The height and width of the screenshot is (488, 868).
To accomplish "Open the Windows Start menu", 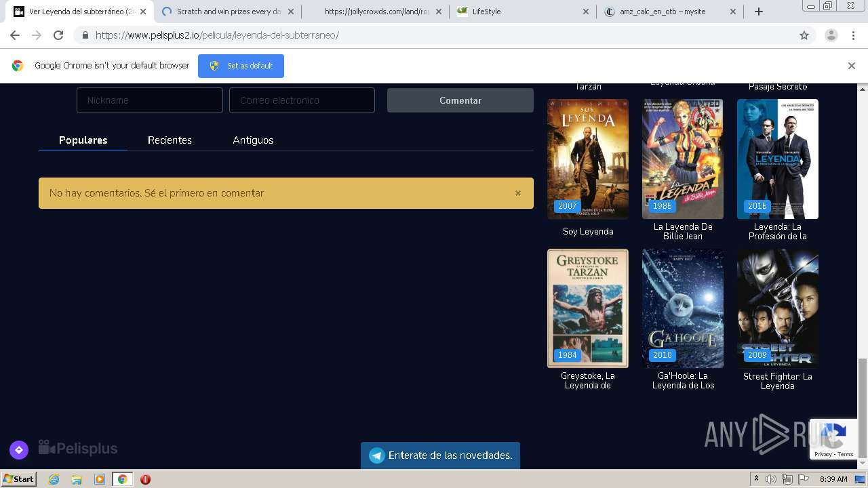I will pos(18,479).
